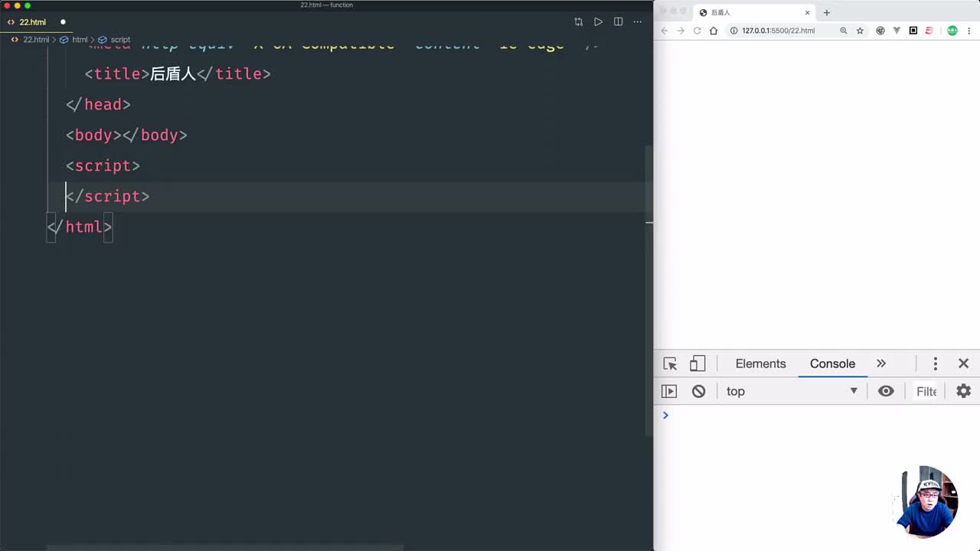Switch to the Elements DevTools tab
The height and width of the screenshot is (551, 980).
760,364
